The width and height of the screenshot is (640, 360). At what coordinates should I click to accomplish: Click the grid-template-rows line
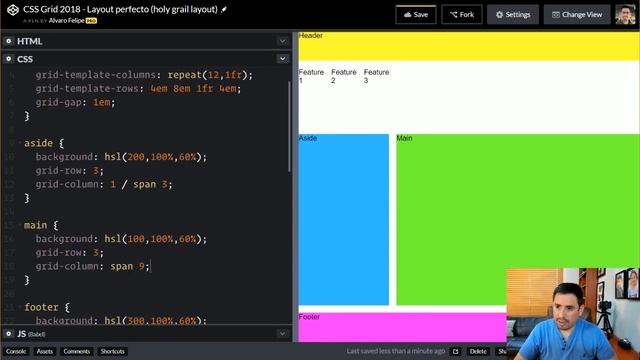coord(138,88)
